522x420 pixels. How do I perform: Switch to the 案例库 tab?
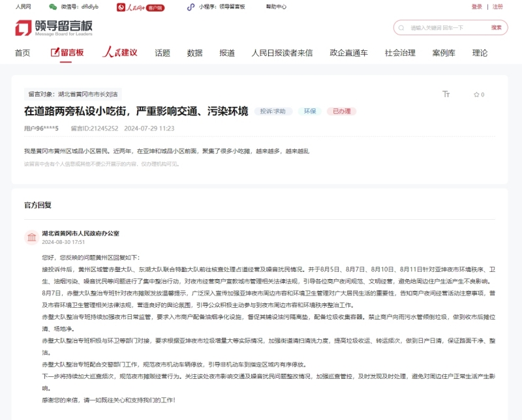(x=444, y=53)
